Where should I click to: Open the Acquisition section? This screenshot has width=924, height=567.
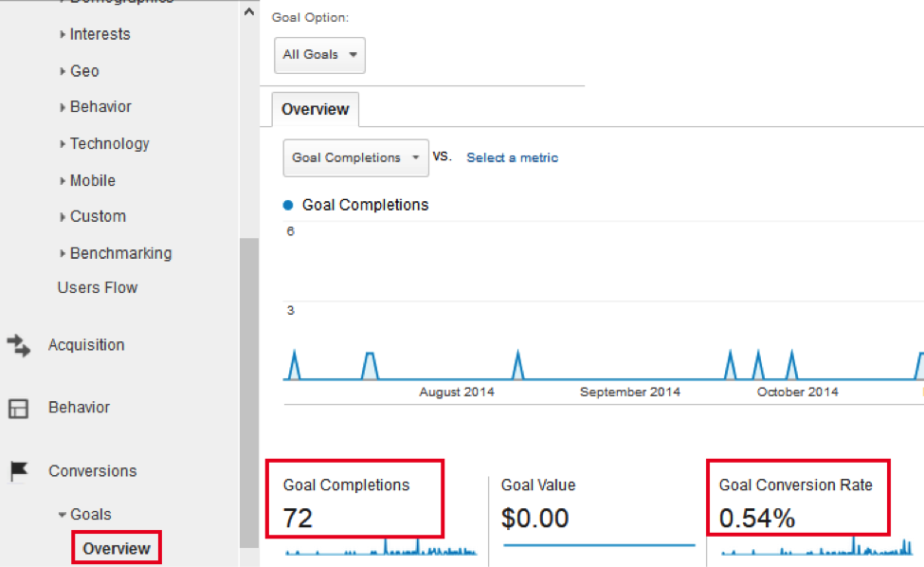86,345
